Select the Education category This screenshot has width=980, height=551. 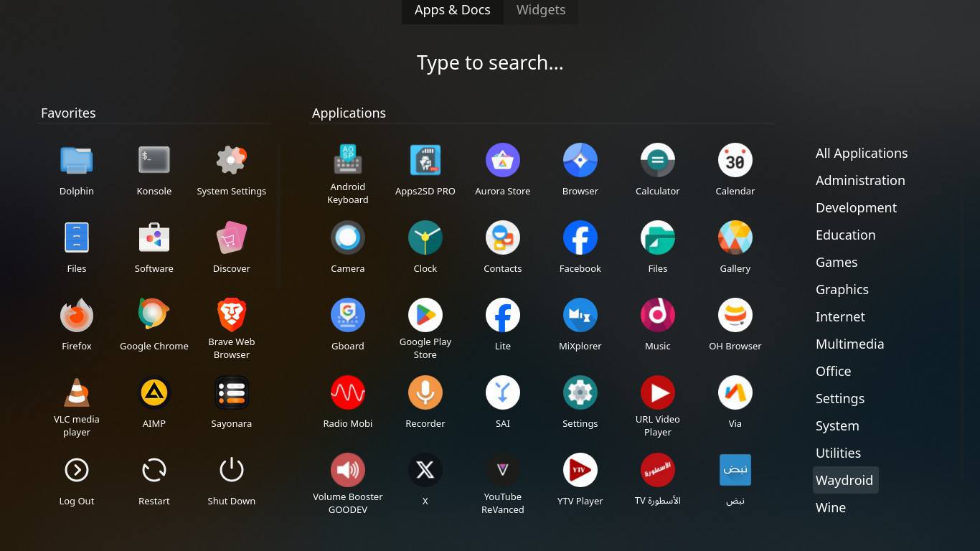tap(845, 235)
